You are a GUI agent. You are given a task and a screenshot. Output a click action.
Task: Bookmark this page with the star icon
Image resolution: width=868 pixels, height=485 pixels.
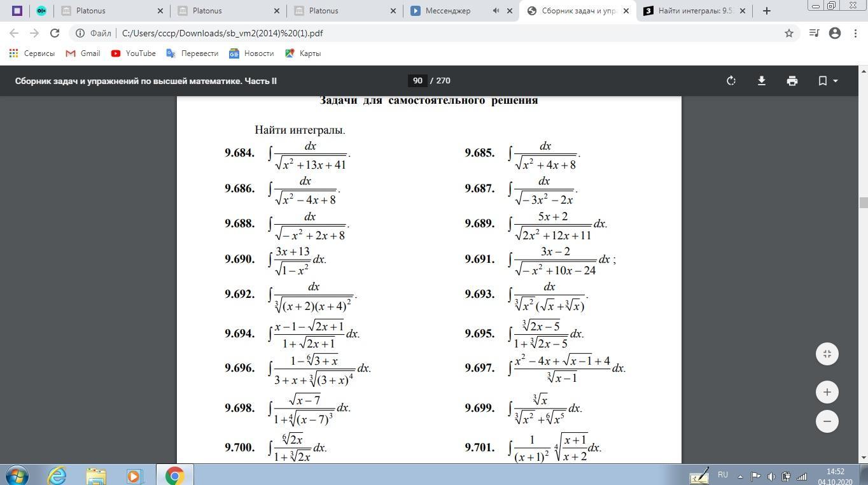(788, 33)
